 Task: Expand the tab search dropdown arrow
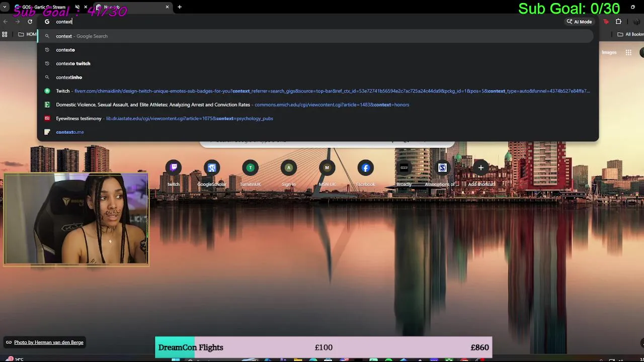5,7
